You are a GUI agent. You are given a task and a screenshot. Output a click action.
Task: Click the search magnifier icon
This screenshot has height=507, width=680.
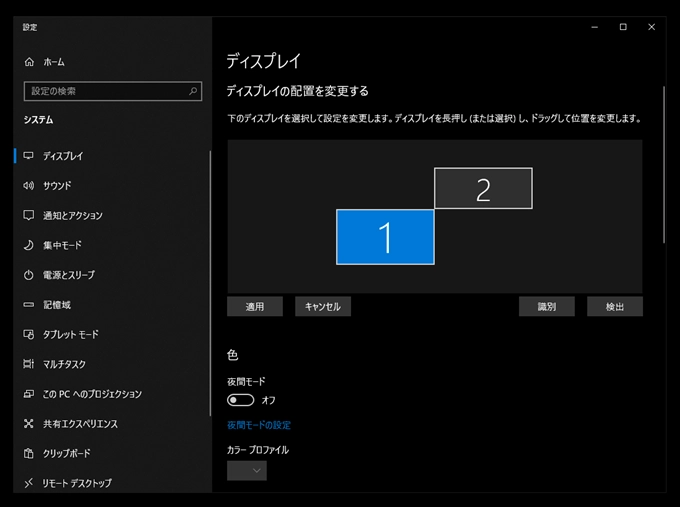tap(193, 91)
